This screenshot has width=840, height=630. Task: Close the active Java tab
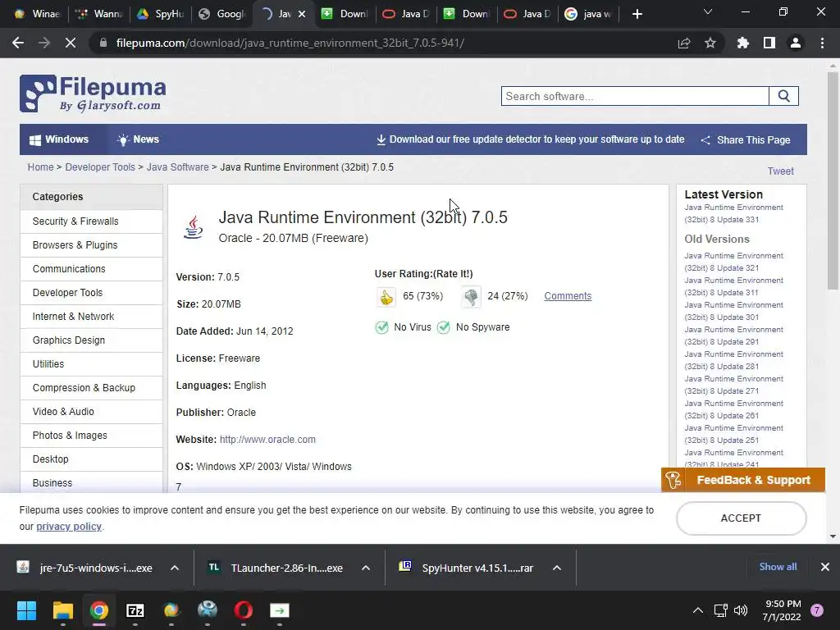tap(302, 14)
